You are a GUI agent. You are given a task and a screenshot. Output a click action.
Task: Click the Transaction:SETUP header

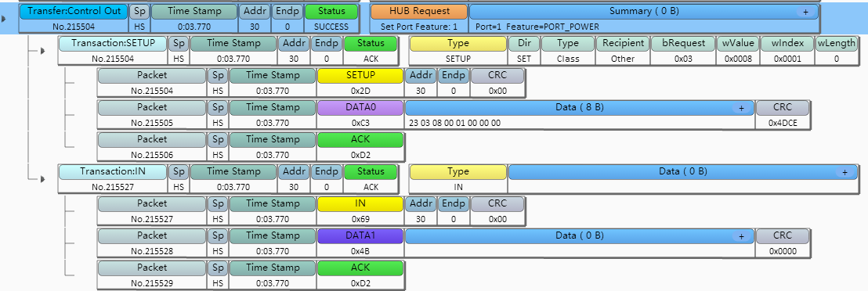113,43
